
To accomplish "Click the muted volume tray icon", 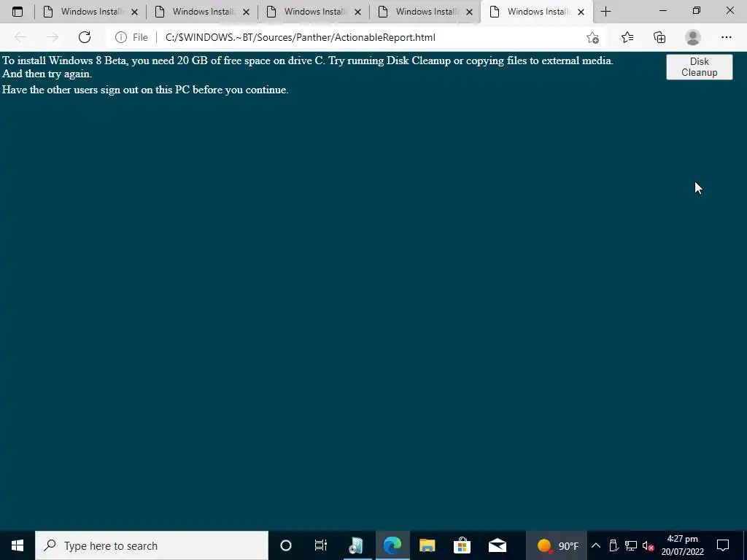I will (x=648, y=545).
